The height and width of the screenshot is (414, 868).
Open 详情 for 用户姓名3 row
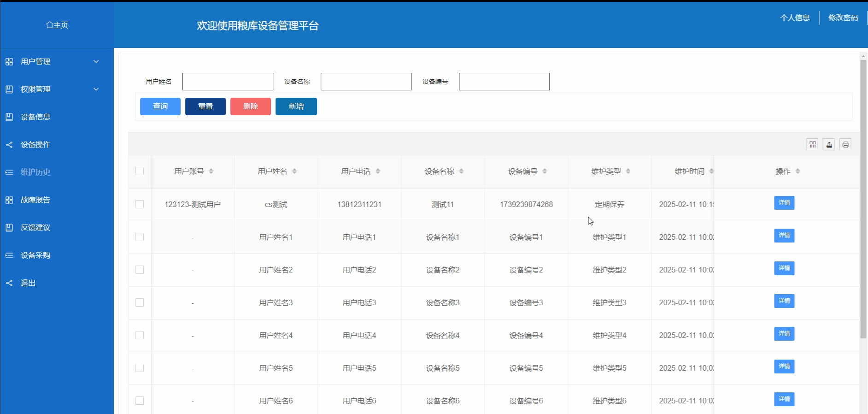[x=784, y=301]
